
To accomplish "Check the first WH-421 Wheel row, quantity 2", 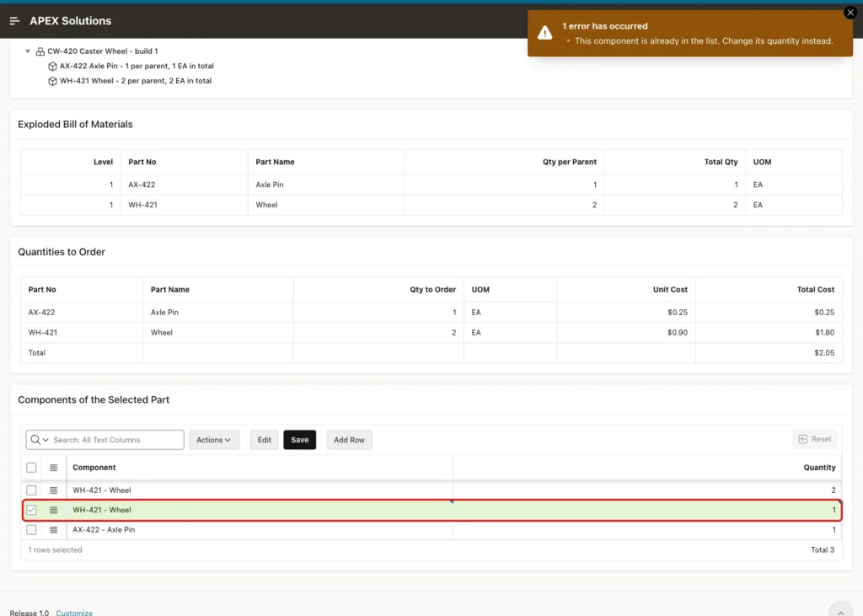I will [x=31, y=490].
